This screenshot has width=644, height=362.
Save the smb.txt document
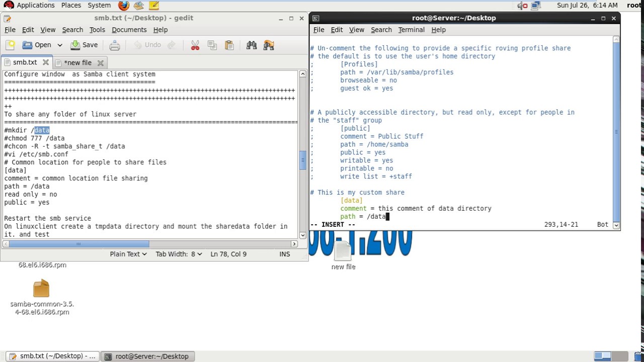tap(84, 45)
